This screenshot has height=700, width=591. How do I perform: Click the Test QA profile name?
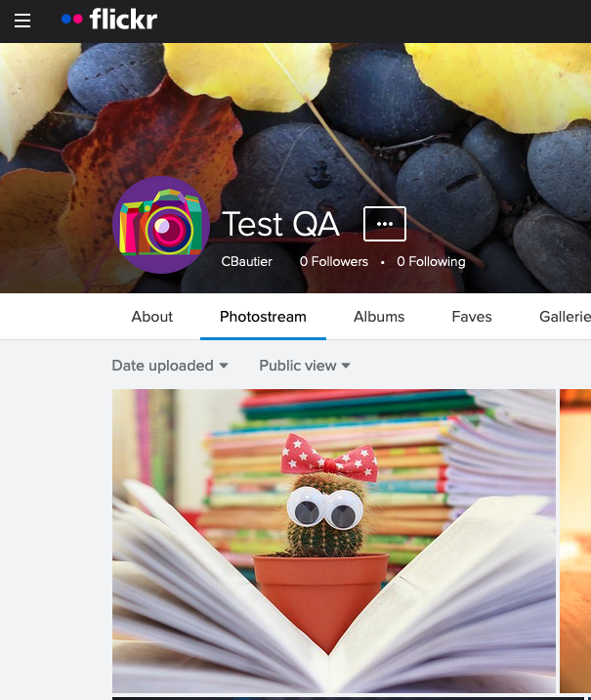281,224
